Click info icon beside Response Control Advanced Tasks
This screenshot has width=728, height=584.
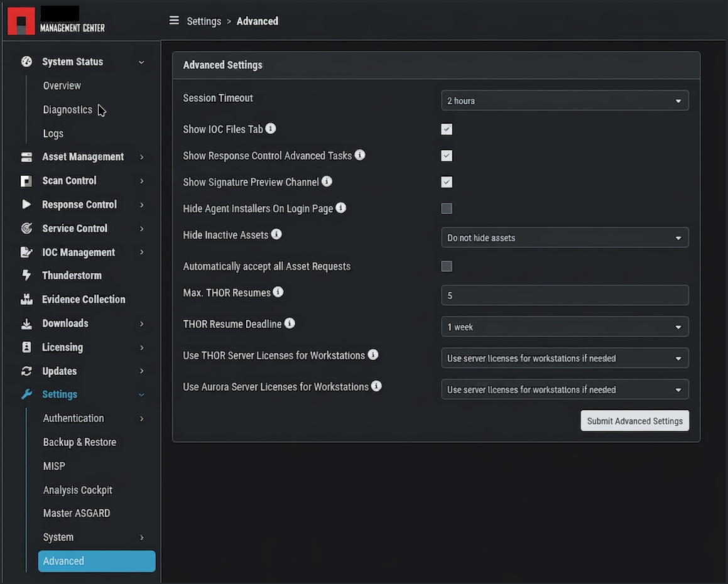pos(360,155)
